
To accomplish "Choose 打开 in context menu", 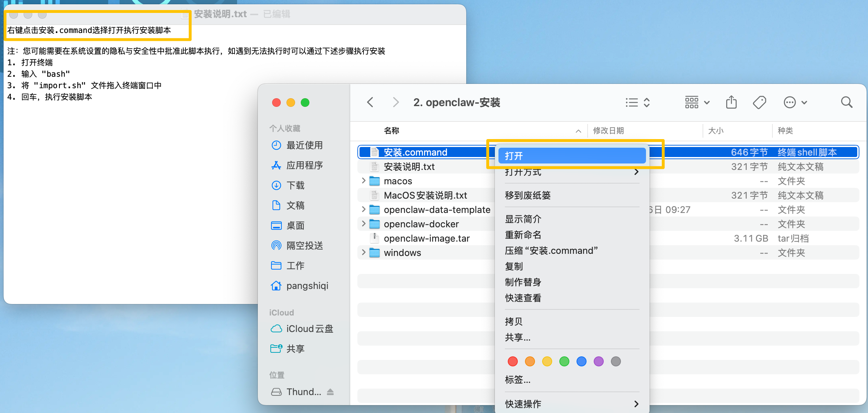I will [572, 156].
